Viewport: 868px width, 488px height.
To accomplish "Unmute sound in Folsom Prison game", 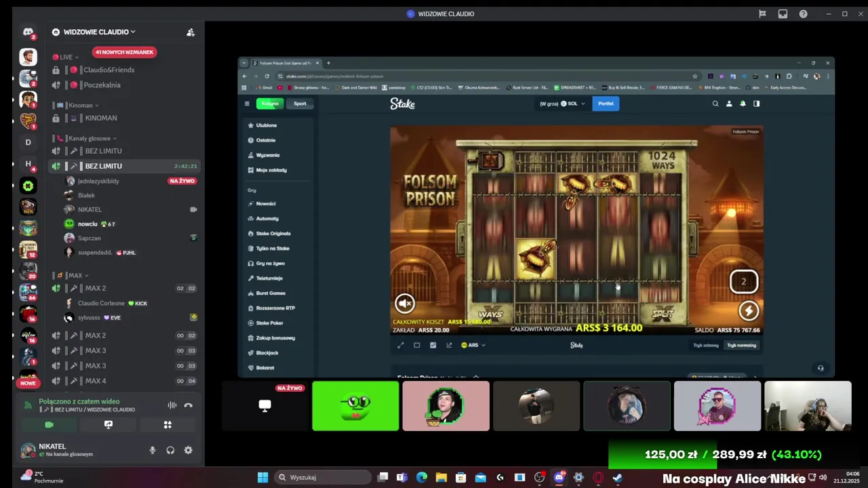I will (405, 303).
